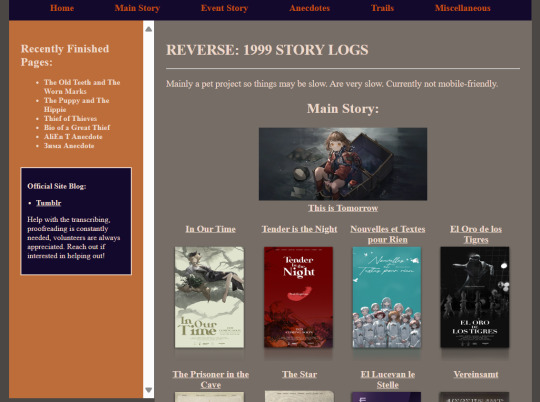Image resolution: width=540 pixels, height=402 pixels.
Task: Click the sidebar scroll down arrow
Action: tap(148, 390)
